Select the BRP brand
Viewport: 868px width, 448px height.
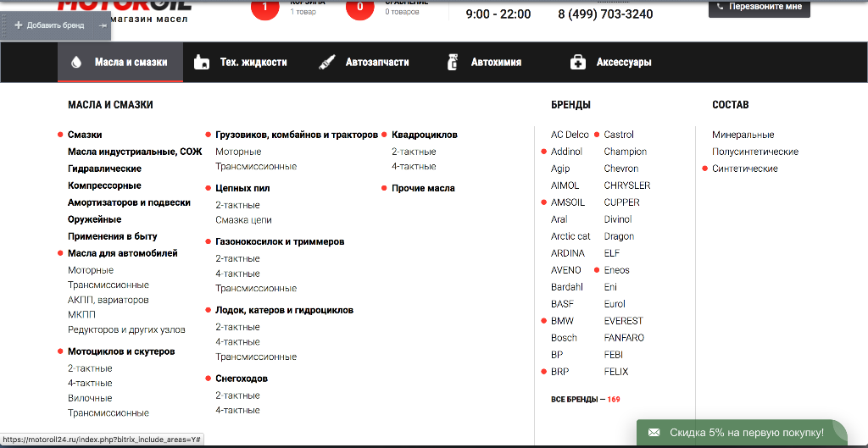tap(559, 372)
